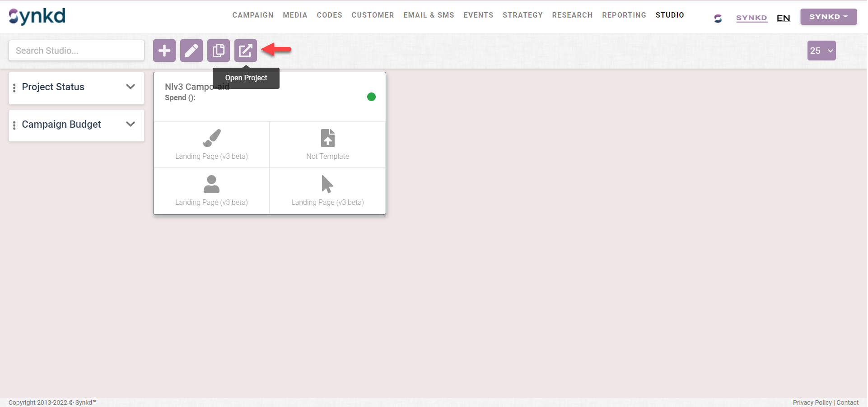Viewport: 868px width, 407px height.
Task: Select the edit pencil tool
Action: click(191, 51)
